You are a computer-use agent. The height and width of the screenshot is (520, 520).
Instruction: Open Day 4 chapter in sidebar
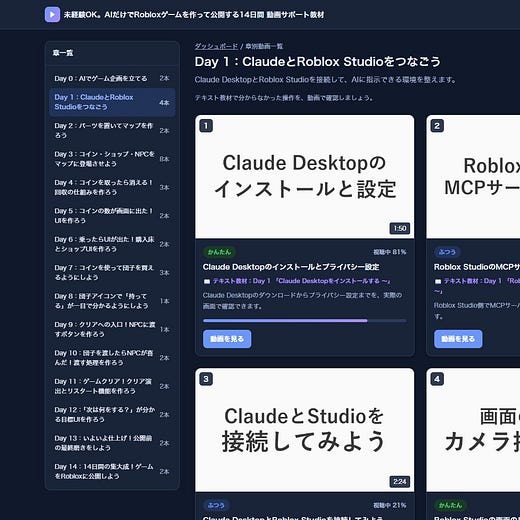(112, 187)
